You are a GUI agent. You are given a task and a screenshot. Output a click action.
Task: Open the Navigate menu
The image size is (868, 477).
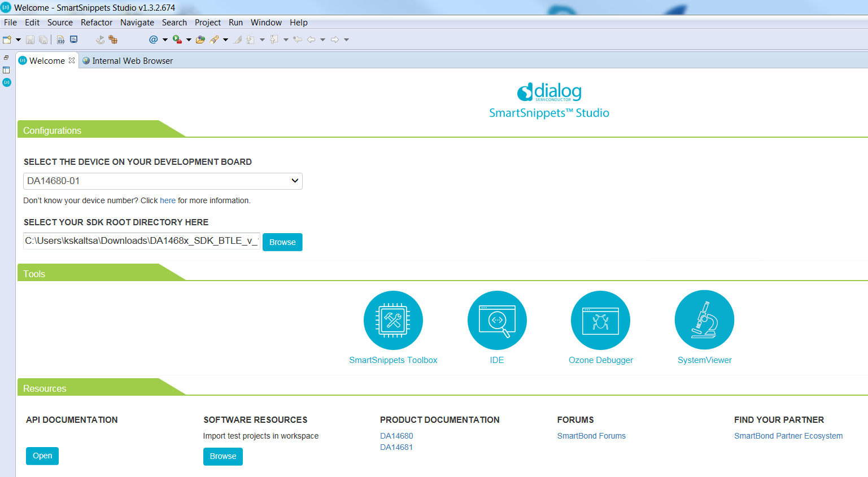(137, 23)
